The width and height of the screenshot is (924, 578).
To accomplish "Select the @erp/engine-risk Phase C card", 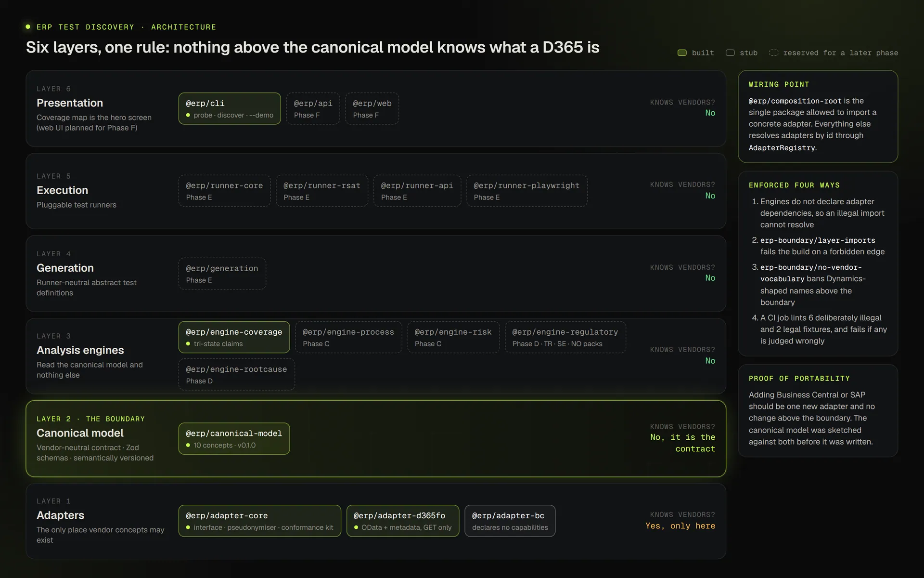I will pyautogui.click(x=453, y=337).
